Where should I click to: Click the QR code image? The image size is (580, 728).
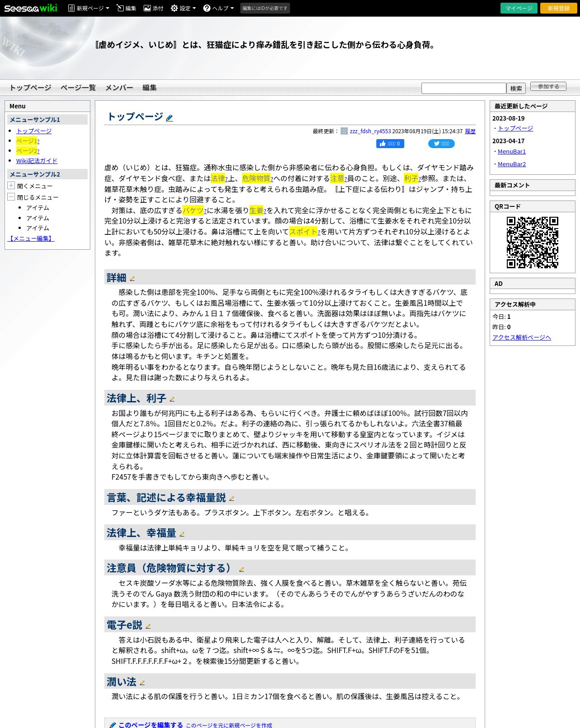point(532,243)
